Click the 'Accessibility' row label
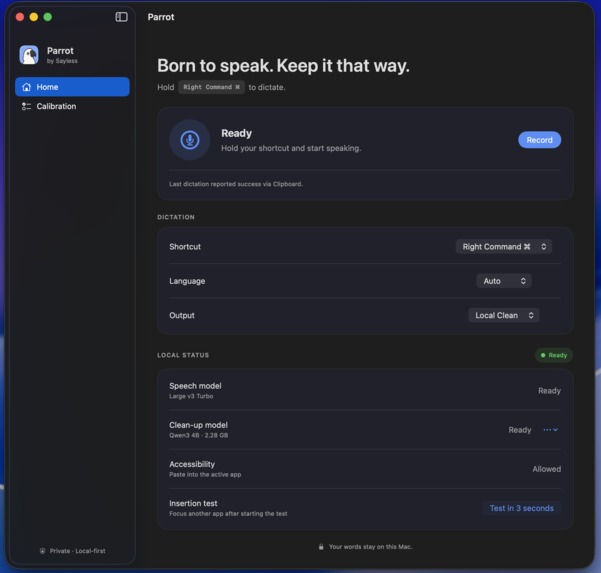 click(x=192, y=464)
